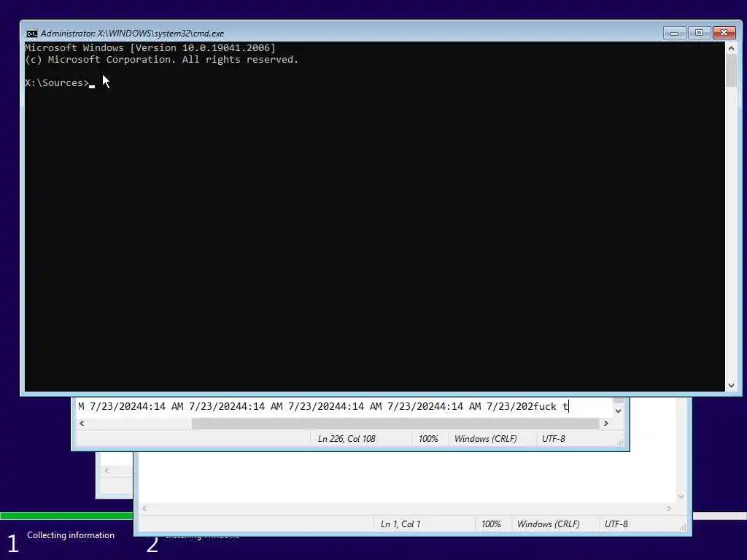Click back Notepad horizontal scroll right arrow
Viewport: 747px width, 560px height.
[x=669, y=508]
